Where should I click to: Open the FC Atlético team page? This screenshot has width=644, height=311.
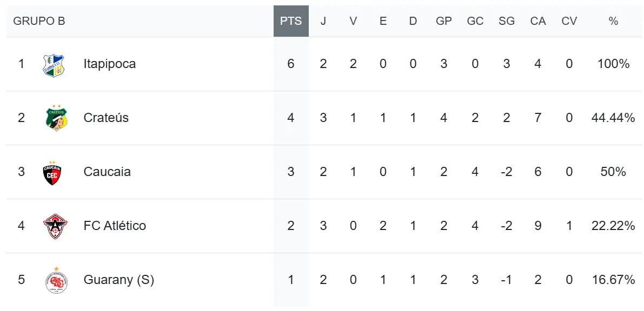(115, 226)
